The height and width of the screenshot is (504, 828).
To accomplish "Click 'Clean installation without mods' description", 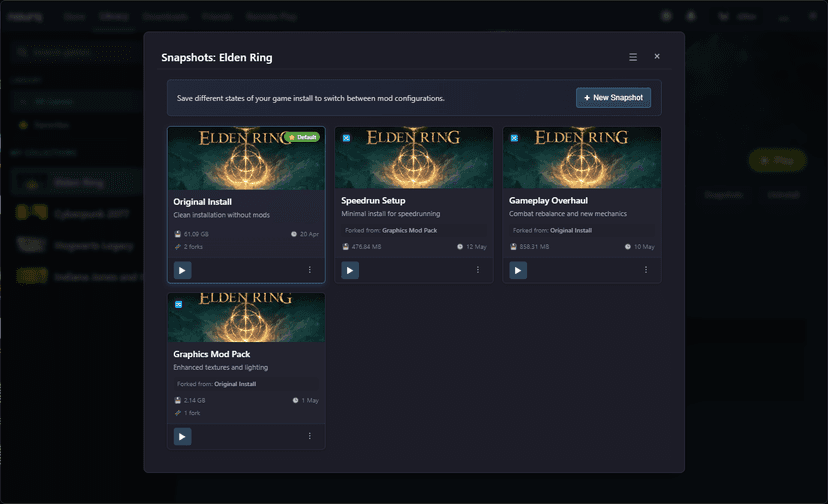I will 221,215.
